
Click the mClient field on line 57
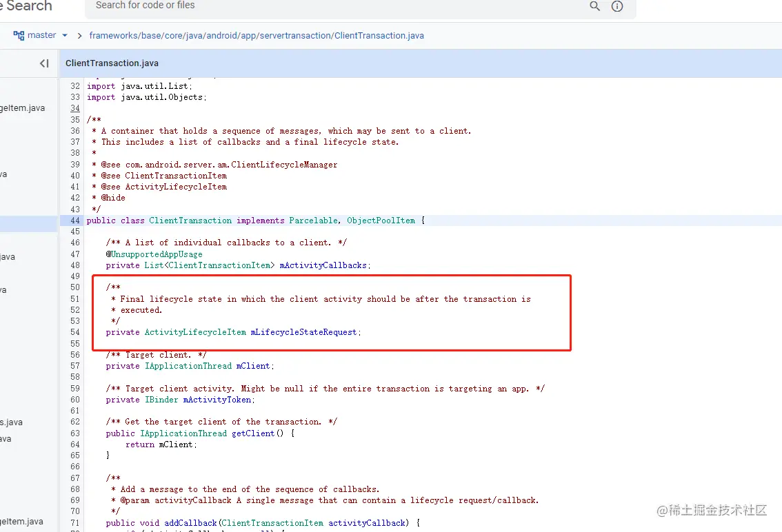coord(253,366)
